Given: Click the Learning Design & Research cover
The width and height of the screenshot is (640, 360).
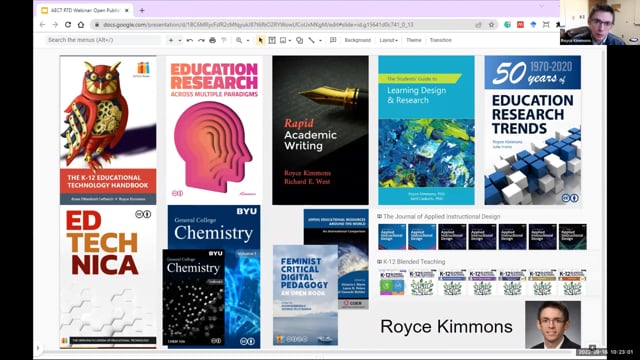Looking at the screenshot, I should point(427,130).
